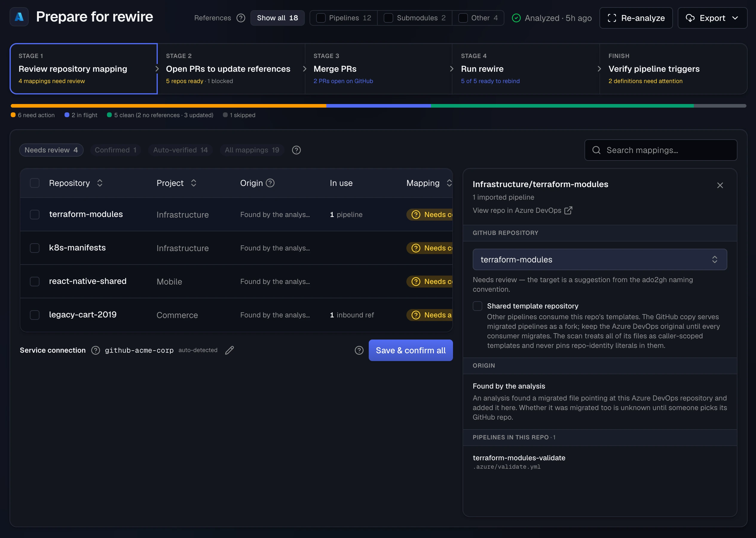Click react-native-shared Needs status badge

point(429,281)
